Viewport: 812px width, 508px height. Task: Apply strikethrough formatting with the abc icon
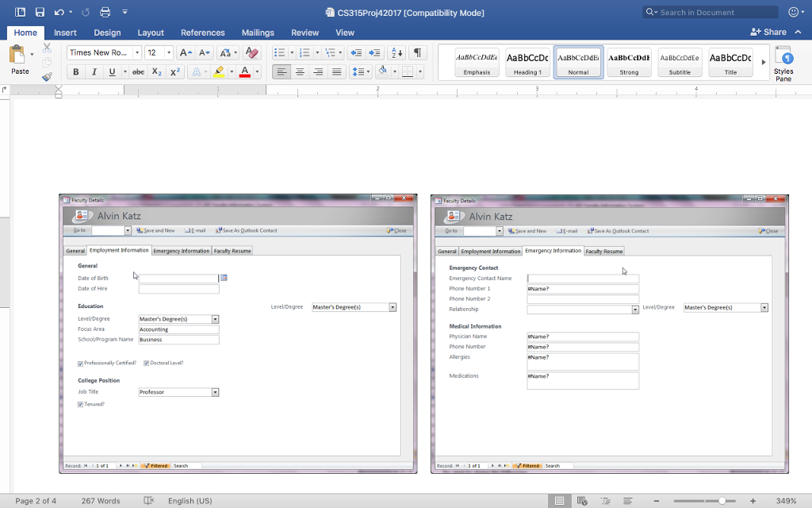139,71
